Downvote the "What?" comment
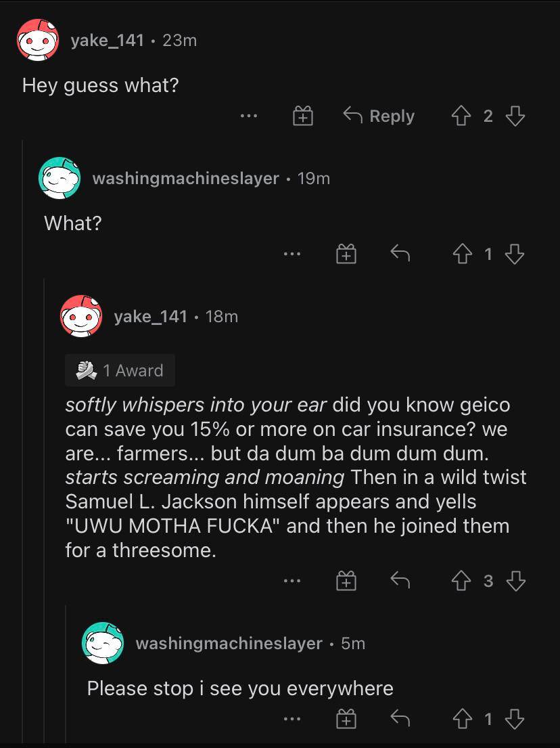The image size is (560, 748). pos(515,254)
